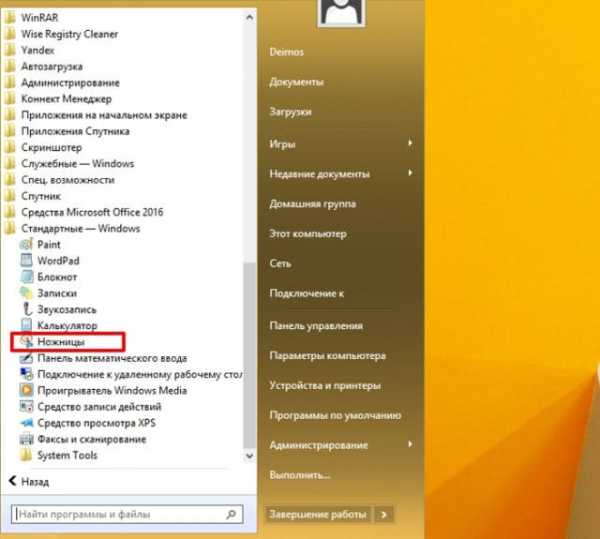Click the programs list scrollbar thumb
Image resolution: width=600 pixels, height=539 pixels.
tap(250, 355)
